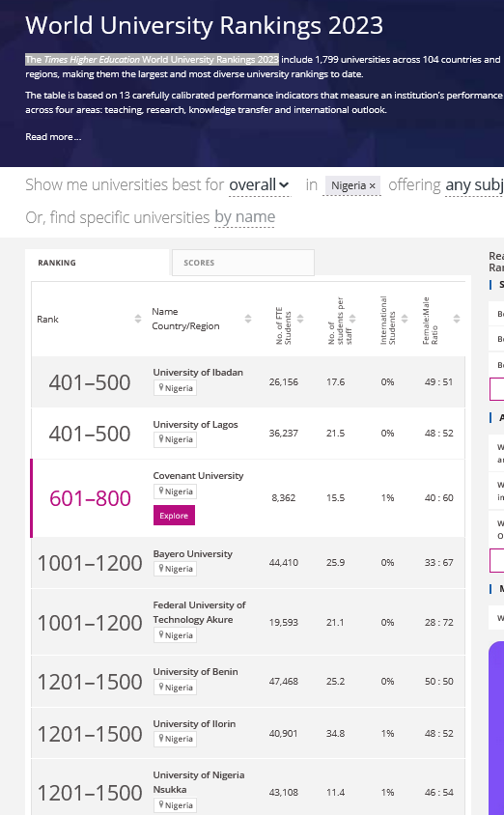Click Nigeria tag under University of Nigeria Nsukka
504x815 pixels.
(175, 805)
